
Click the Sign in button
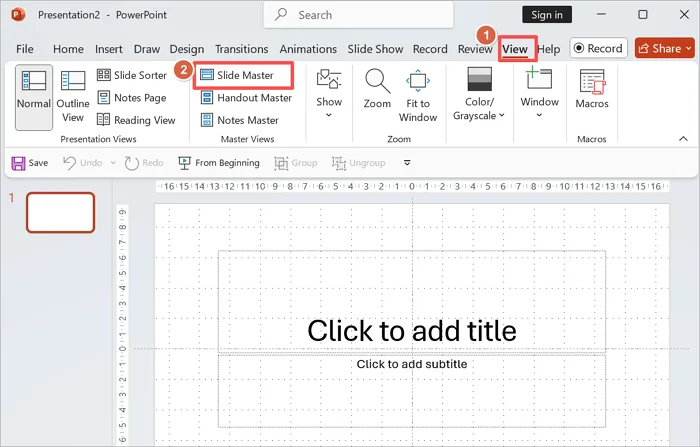tap(547, 15)
